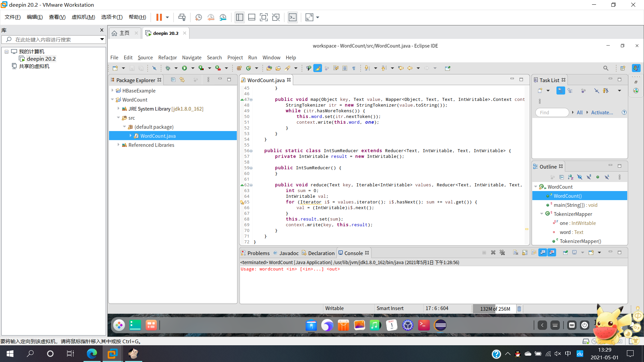The width and height of the screenshot is (644, 362).
Task: Open the Run button dropdown arrow
Action: tap(193, 68)
